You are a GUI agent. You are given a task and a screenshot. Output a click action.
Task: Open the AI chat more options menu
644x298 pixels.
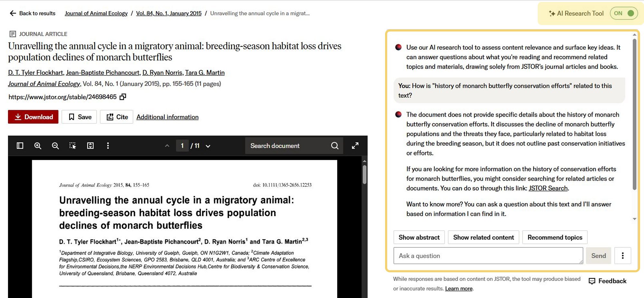(x=623, y=255)
